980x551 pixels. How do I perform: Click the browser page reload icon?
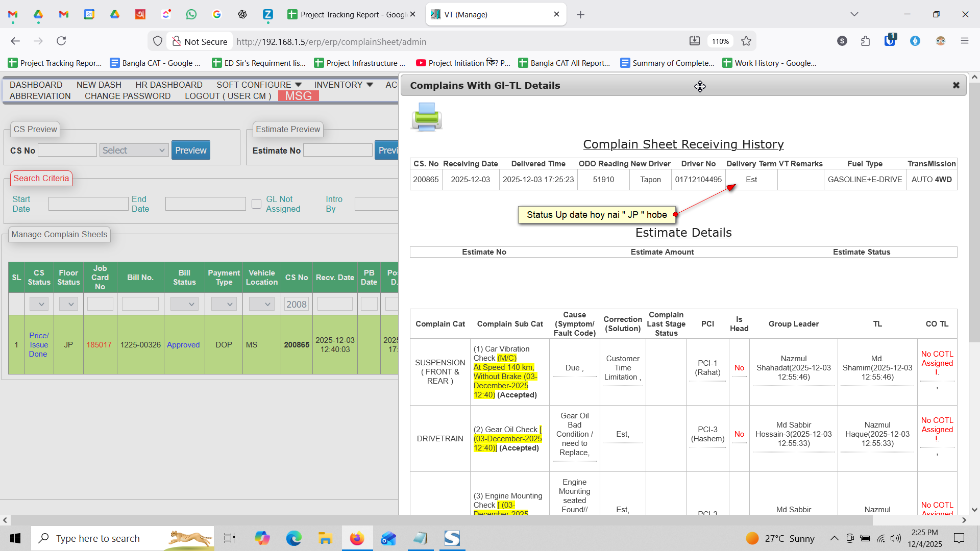coord(61,41)
